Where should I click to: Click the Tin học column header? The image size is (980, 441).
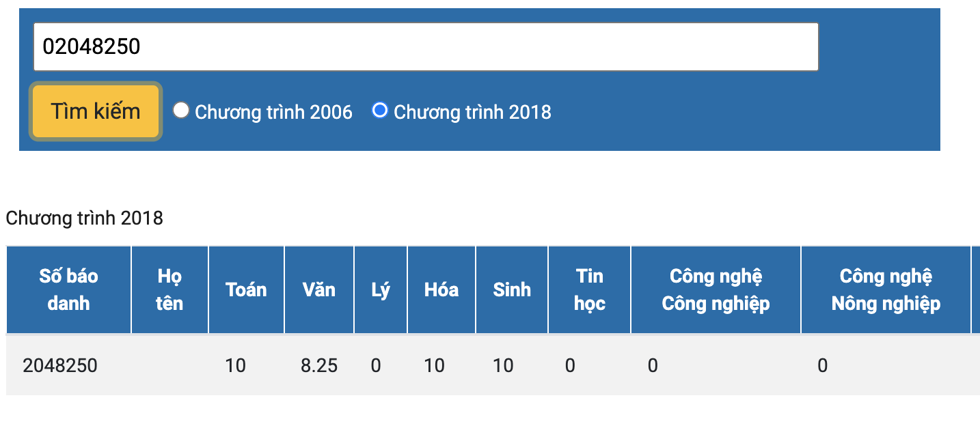pyautogui.click(x=589, y=289)
